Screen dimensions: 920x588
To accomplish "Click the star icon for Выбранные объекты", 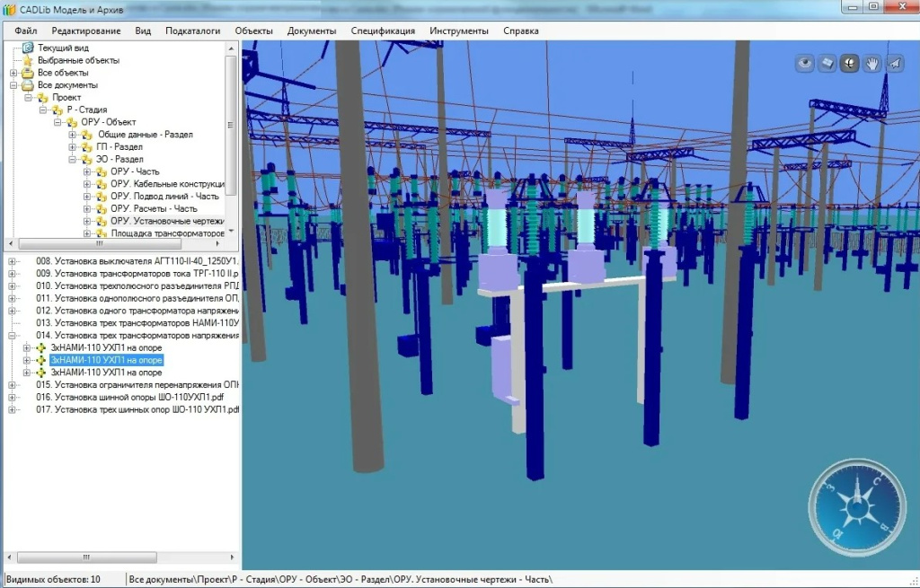I will click(28, 60).
